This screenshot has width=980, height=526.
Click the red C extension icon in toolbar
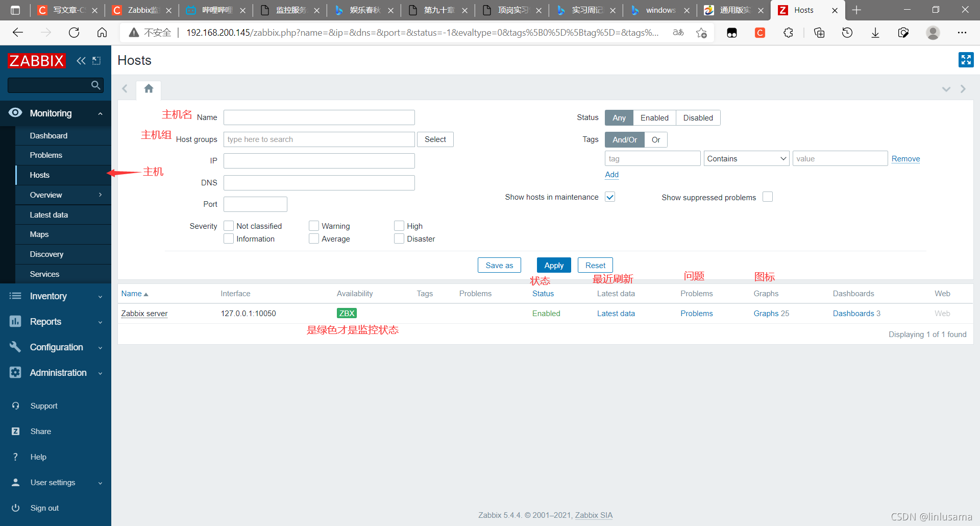pos(760,33)
